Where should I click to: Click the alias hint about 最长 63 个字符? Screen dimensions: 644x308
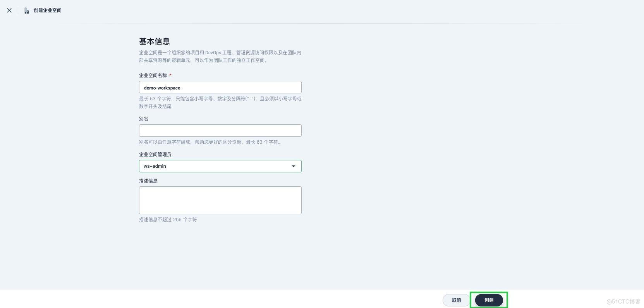[x=211, y=142]
